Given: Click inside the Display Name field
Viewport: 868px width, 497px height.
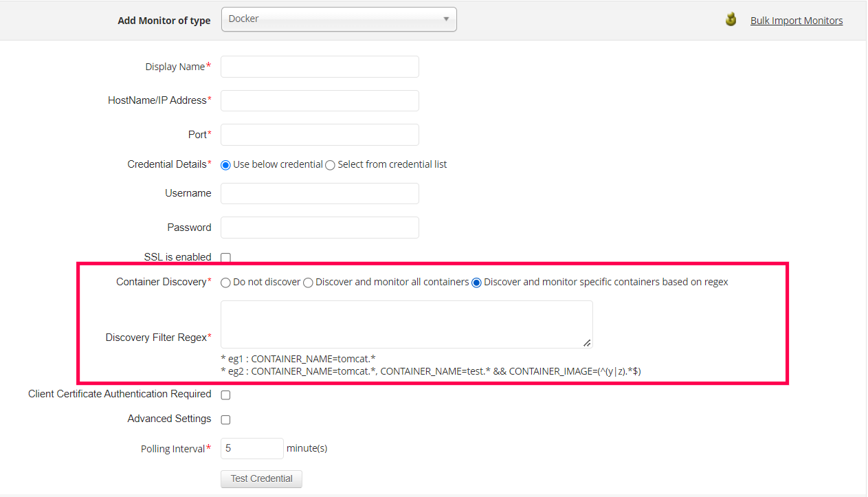Looking at the screenshot, I should [x=320, y=66].
